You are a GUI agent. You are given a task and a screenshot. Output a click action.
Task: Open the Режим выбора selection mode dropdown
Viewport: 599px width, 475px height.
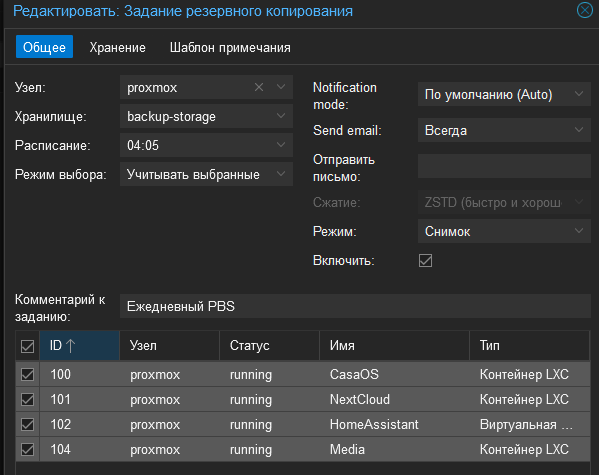(x=281, y=174)
